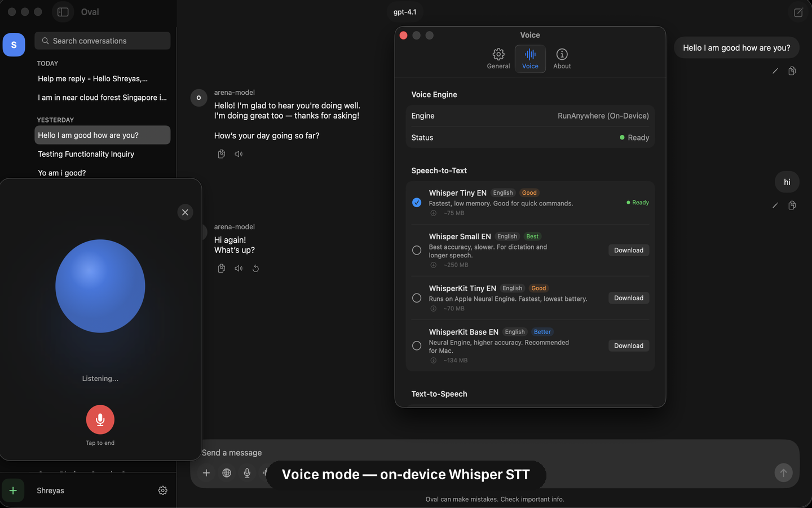Viewport: 812px width, 508px height.
Task: Click the green Ready label on Whisper Tiny EN
Action: point(638,203)
